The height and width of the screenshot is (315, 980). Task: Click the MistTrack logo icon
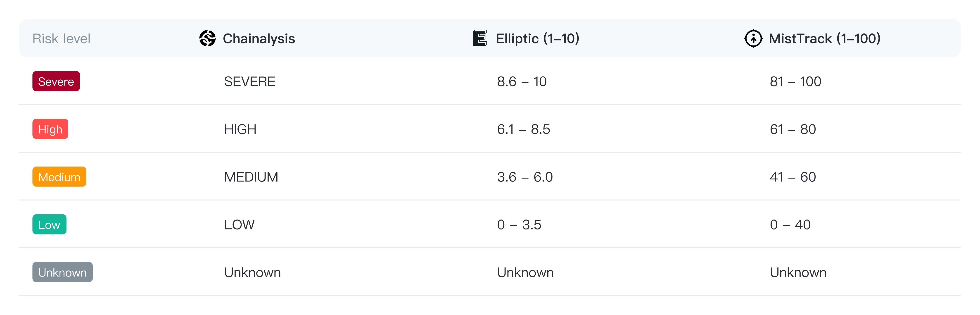753,38
